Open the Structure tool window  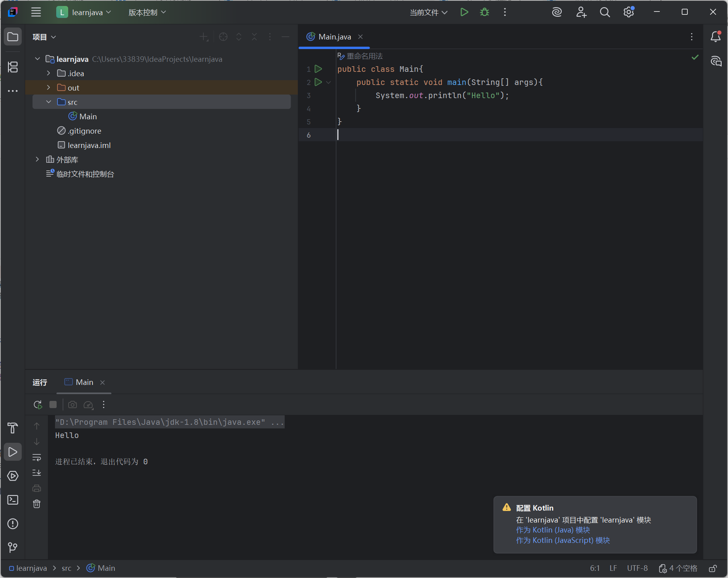point(13,67)
